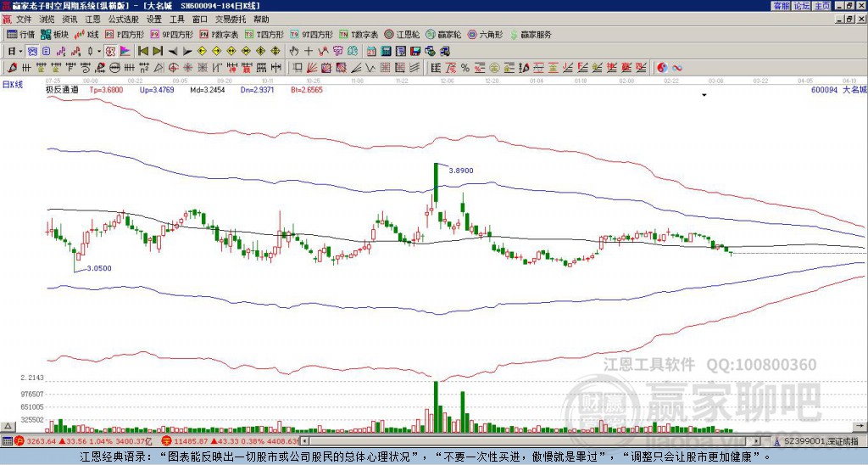Click the 日K线 label
868x465 pixels.
click(x=12, y=85)
